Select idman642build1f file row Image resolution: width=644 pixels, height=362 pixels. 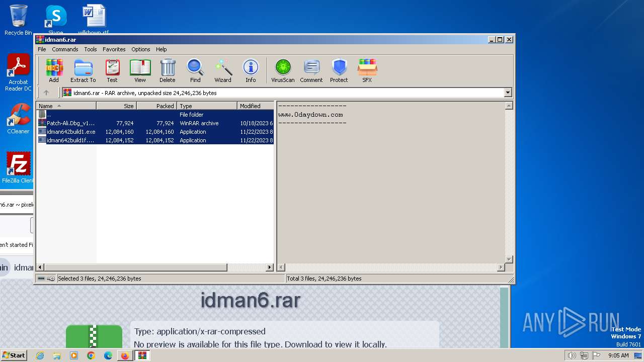155,140
